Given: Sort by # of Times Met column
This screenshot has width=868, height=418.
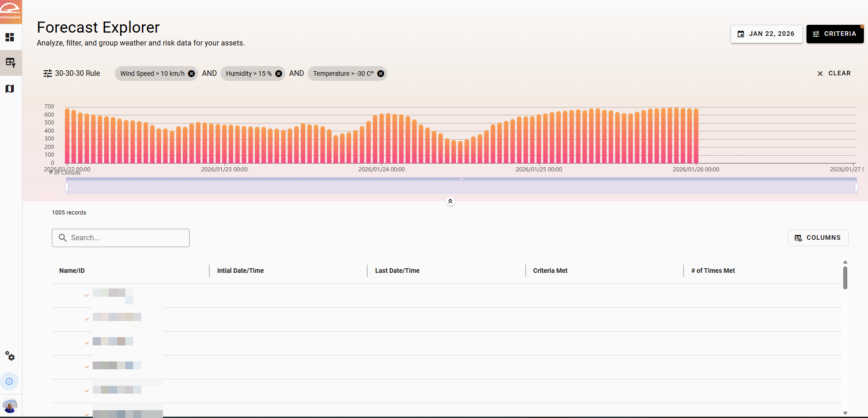Looking at the screenshot, I should click(x=713, y=271).
